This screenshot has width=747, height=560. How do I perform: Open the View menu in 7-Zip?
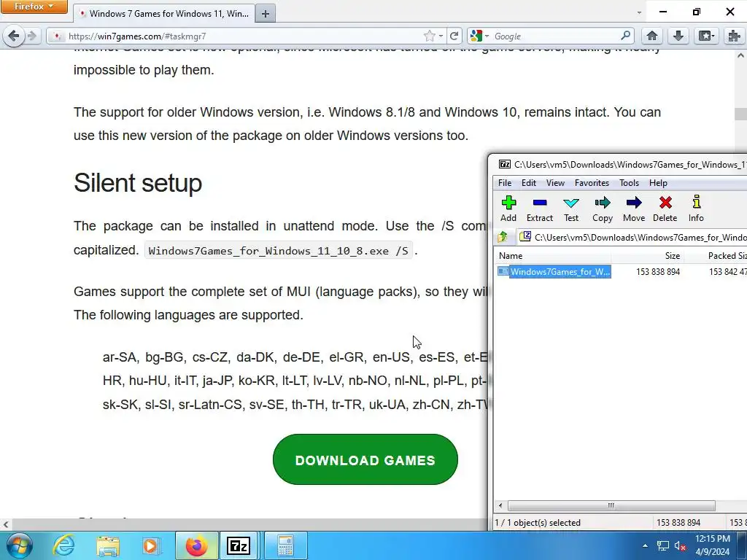555,183
